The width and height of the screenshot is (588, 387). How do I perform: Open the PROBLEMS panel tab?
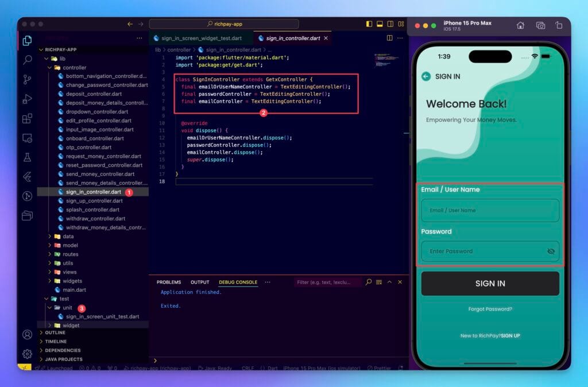[169, 282]
